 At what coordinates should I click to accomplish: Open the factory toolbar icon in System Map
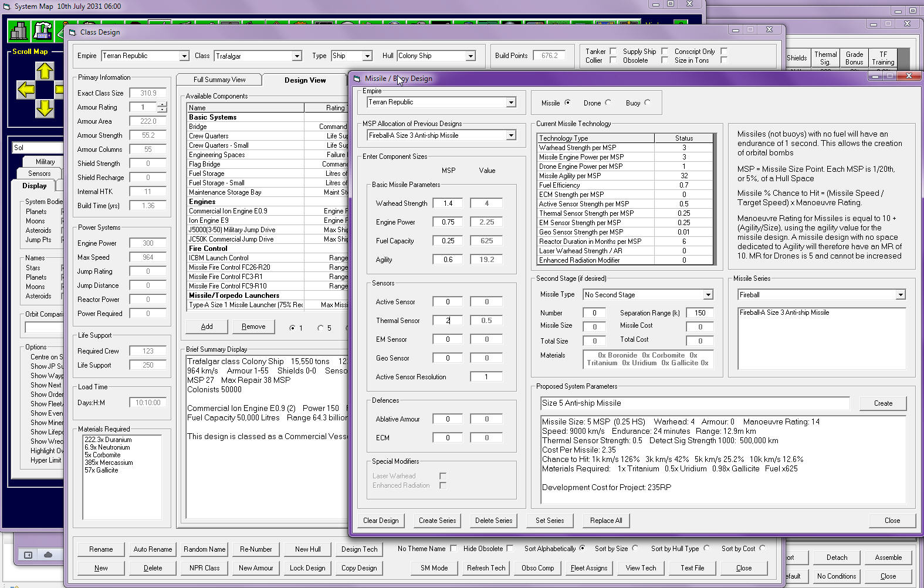coord(43,31)
